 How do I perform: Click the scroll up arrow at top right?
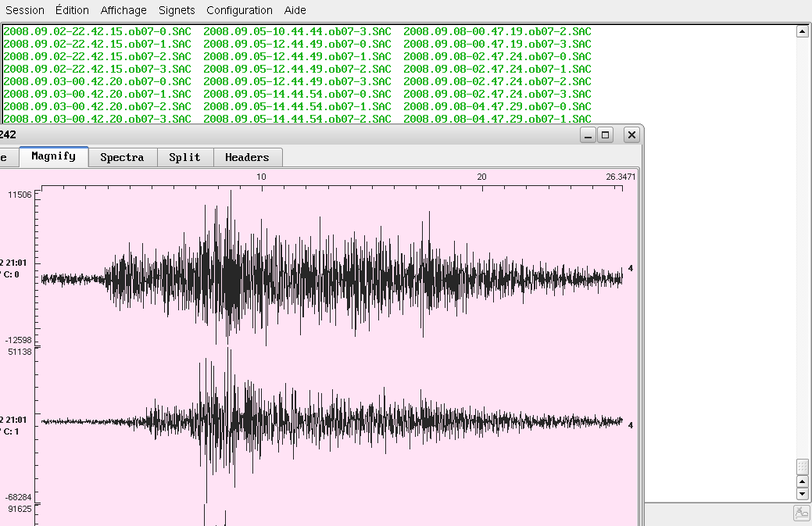pyautogui.click(x=802, y=31)
